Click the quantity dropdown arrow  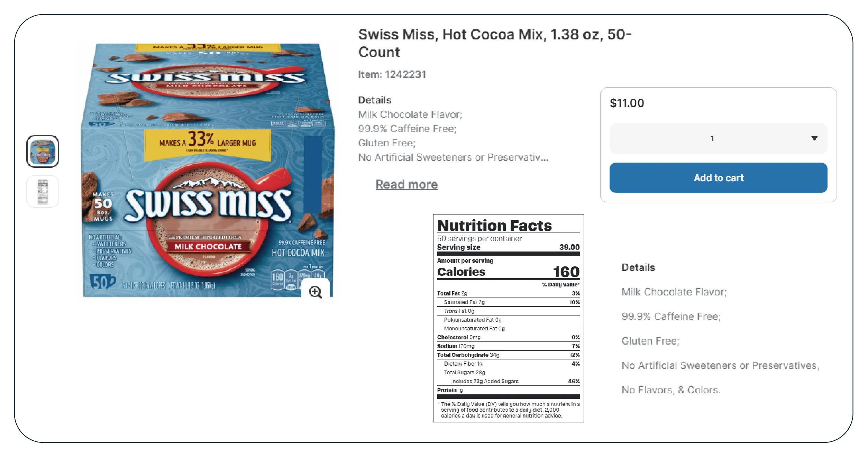click(x=814, y=138)
